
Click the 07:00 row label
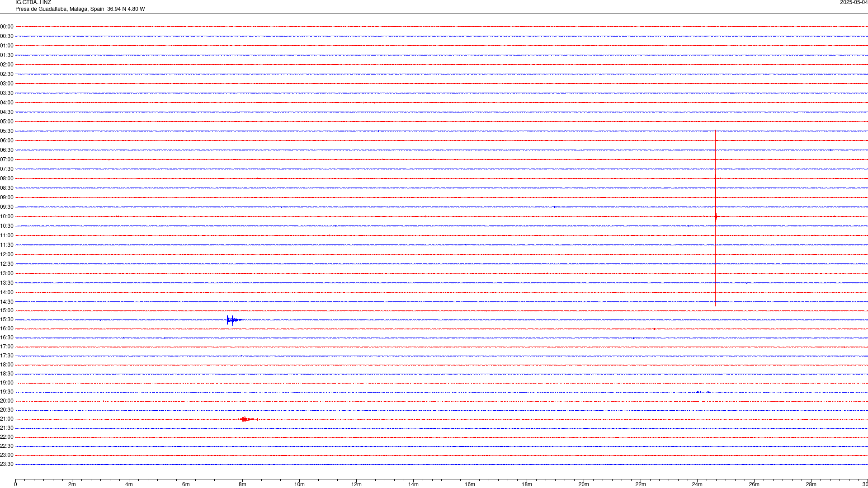(x=7, y=160)
